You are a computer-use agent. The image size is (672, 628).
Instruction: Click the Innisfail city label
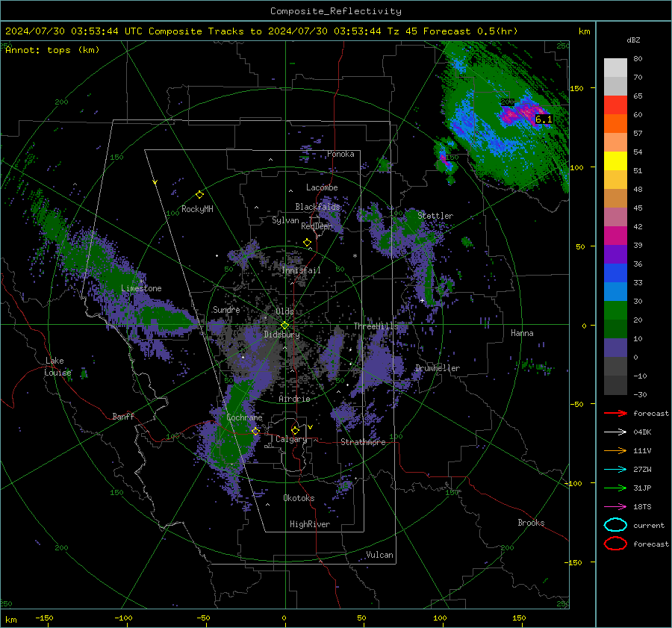point(301,270)
